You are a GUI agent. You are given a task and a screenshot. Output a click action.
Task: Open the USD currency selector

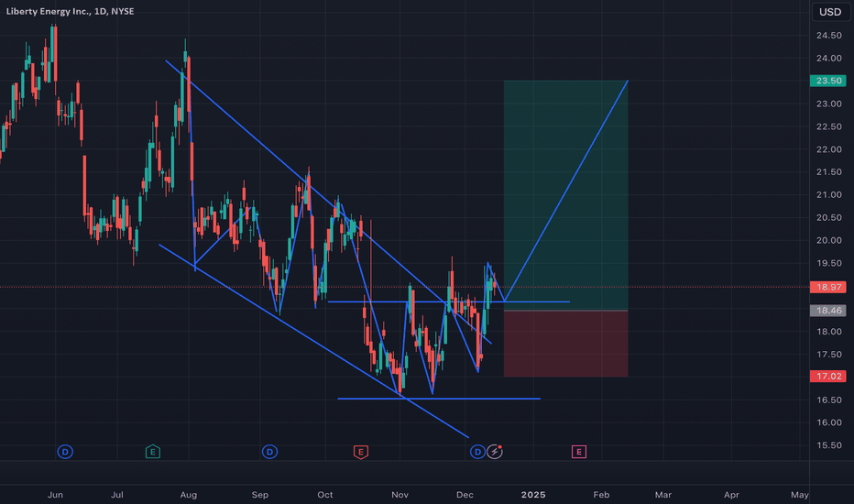click(x=830, y=11)
